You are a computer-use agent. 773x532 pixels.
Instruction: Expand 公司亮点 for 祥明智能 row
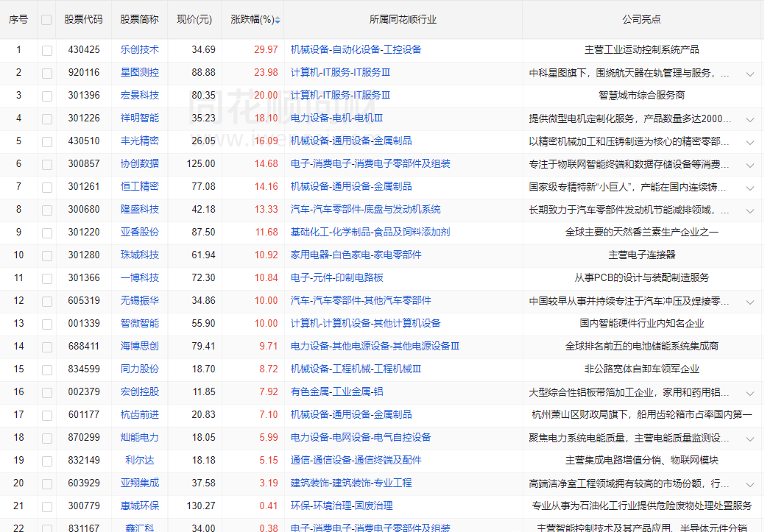tap(750, 120)
